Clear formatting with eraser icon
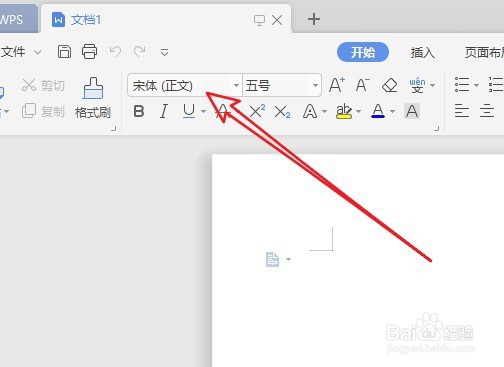Viewport: 504px width, 367px height. pyautogui.click(x=390, y=85)
